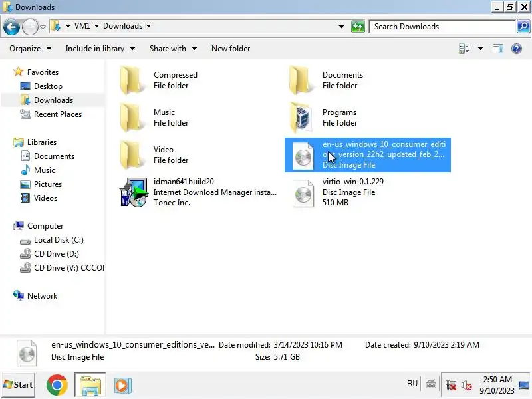Focus the Search Downloads field

coord(442,27)
